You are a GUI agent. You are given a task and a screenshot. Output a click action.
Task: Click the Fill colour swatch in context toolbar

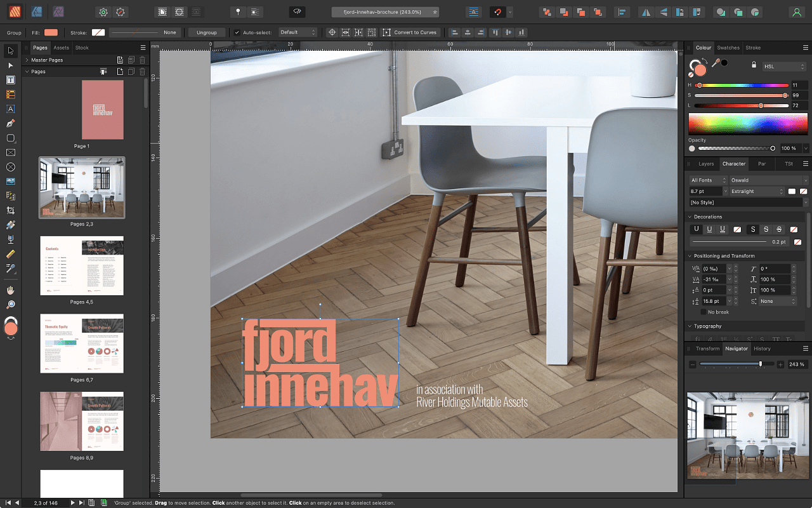(x=51, y=32)
